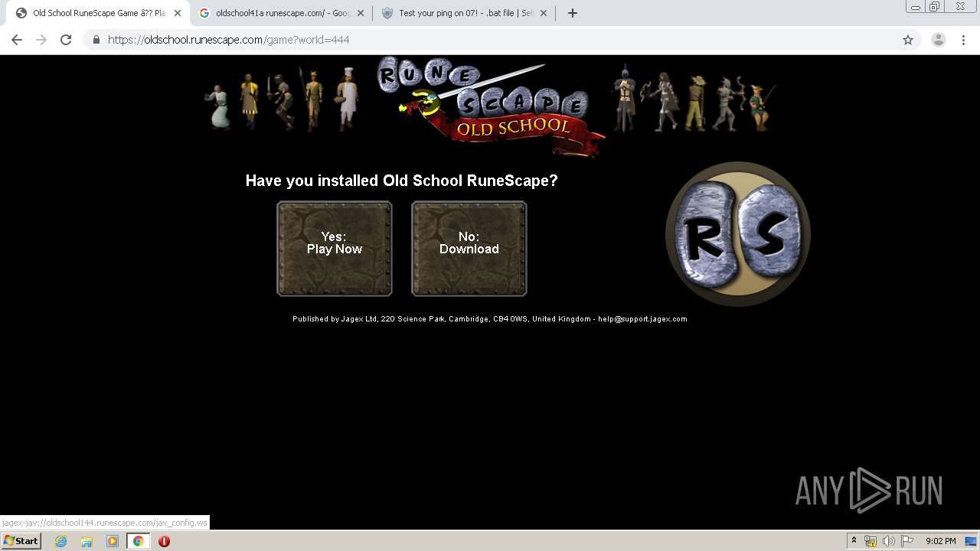Click the Have you installed Old School RuneScape heading
Viewport: 980px width, 551px height.
click(x=402, y=181)
